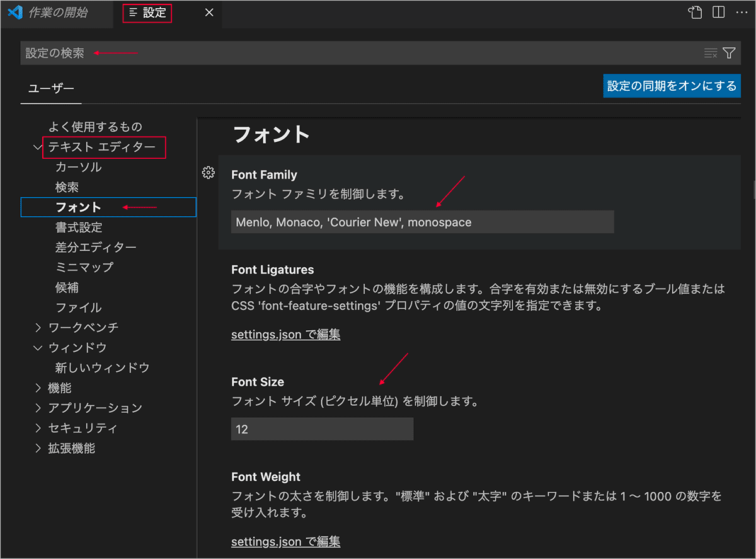Screen dimensions: 756x559
Task: Collapse the ウィンドウ section
Action: tap(38, 348)
